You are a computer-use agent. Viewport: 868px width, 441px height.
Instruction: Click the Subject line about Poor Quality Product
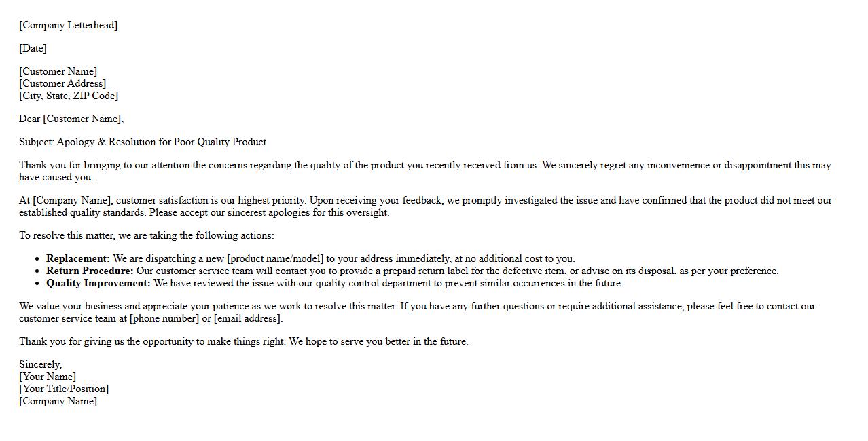[x=143, y=142]
